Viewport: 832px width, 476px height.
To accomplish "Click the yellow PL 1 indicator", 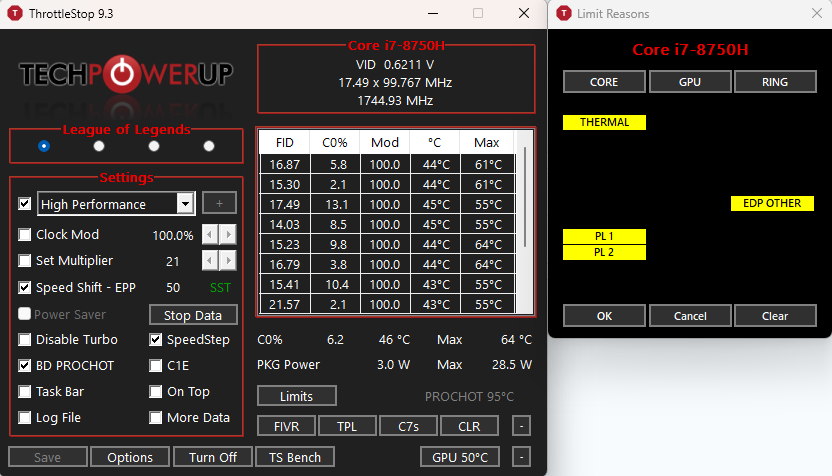I will (x=604, y=236).
